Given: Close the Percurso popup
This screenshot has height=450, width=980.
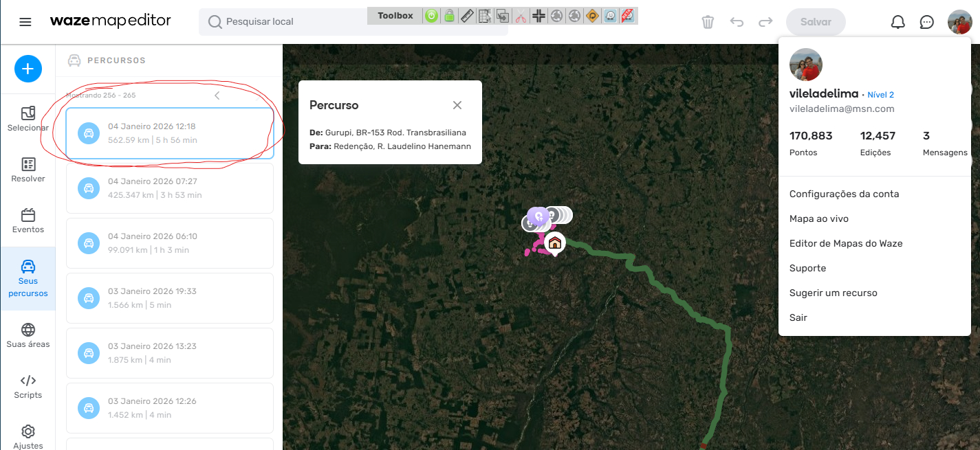Looking at the screenshot, I should [457, 105].
